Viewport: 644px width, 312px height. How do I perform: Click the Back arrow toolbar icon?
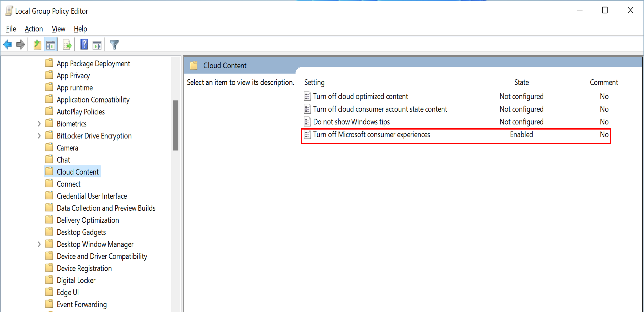click(8, 45)
